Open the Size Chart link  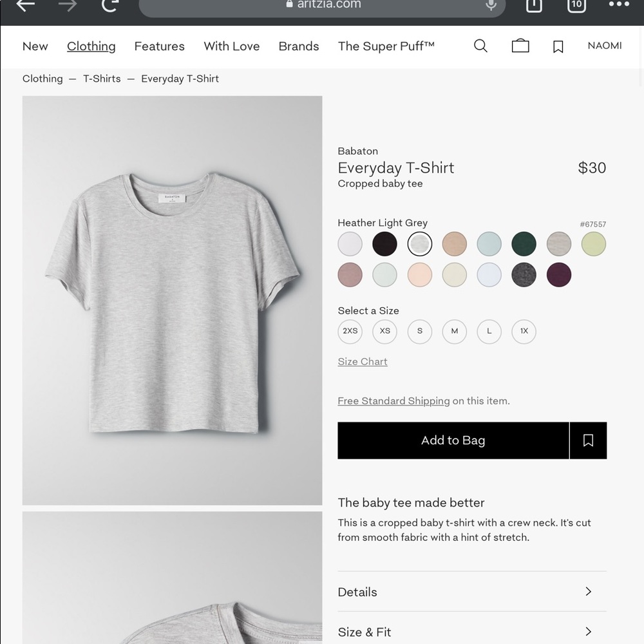(362, 361)
